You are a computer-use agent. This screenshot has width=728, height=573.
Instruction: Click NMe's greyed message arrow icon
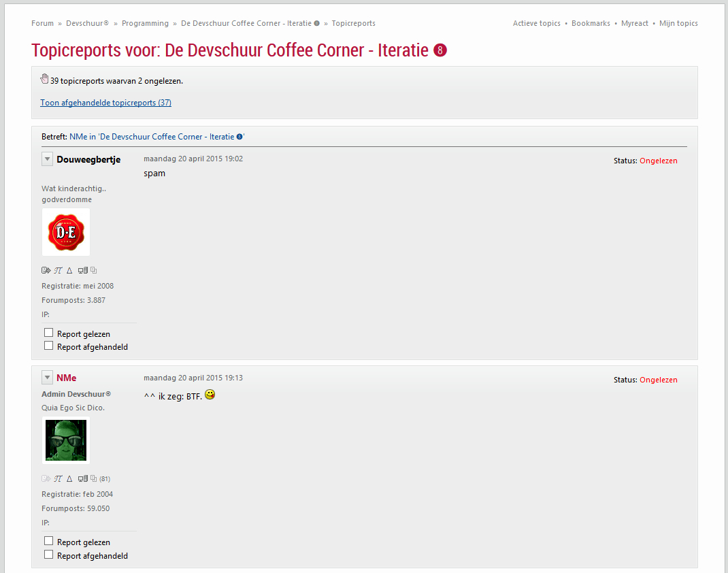[46, 478]
